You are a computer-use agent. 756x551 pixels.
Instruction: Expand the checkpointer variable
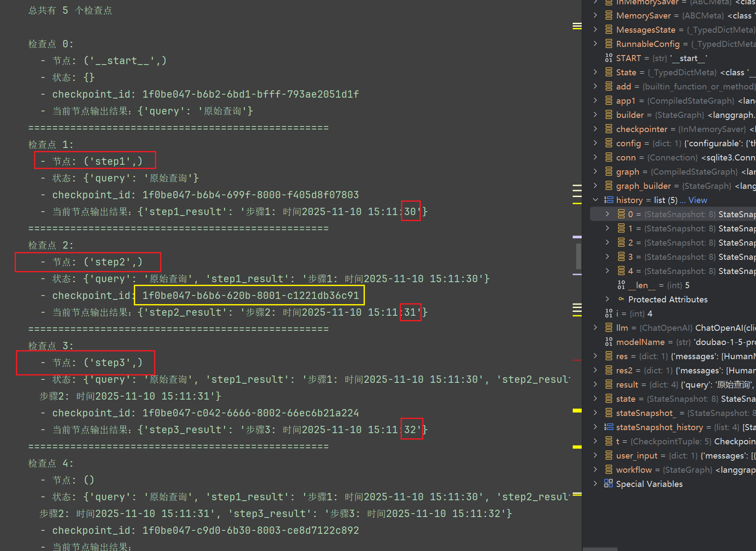tap(595, 129)
